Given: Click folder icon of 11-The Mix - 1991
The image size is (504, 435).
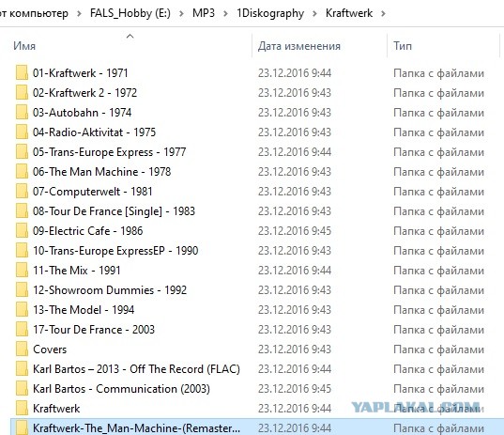Looking at the screenshot, I should point(22,270).
